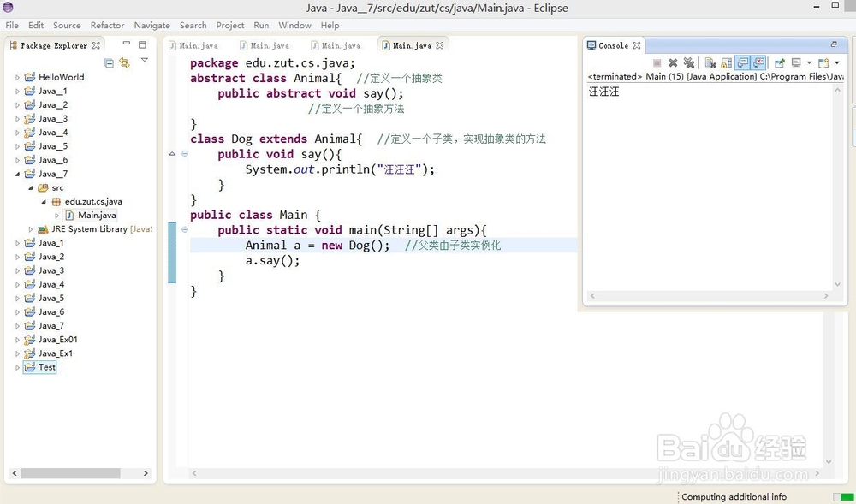Screen dimensions: 856x504
Task: Click the override marker beside say() method
Action: tap(172, 154)
